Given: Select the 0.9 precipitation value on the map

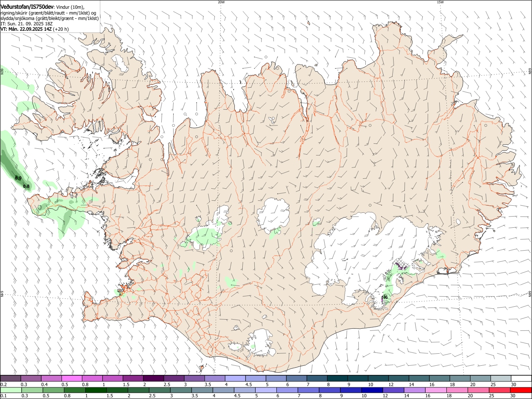Looking at the screenshot, I should click(x=18, y=178).
